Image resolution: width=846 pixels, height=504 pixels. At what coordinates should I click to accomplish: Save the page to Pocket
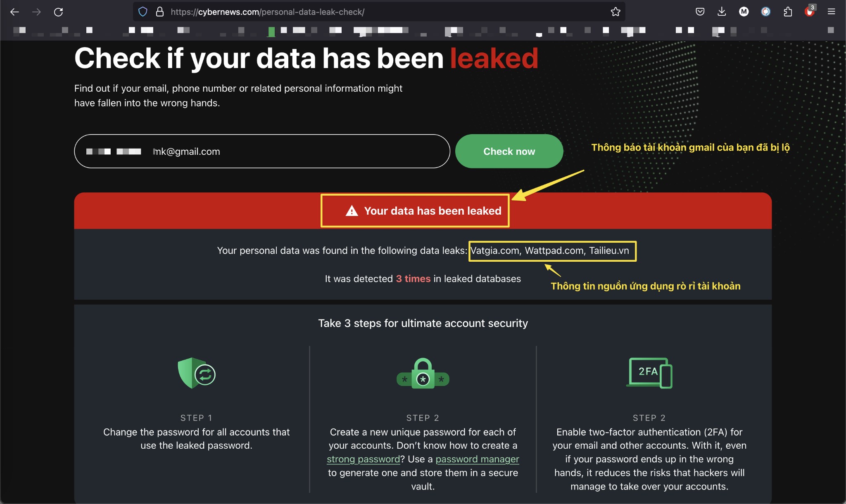700,12
